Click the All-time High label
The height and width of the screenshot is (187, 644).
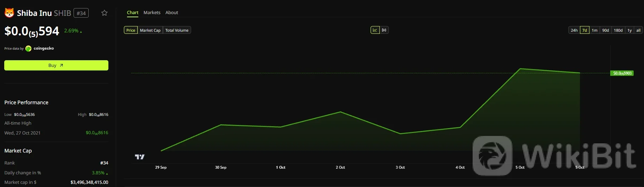tap(18, 123)
